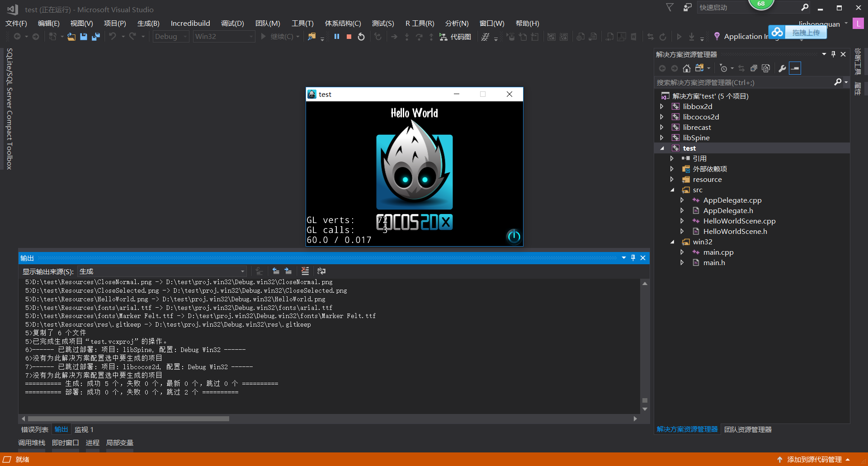Screen dimensions: 868x466
Task: Click Collapse All in Solution Explorer toolbar
Action: tap(754, 68)
